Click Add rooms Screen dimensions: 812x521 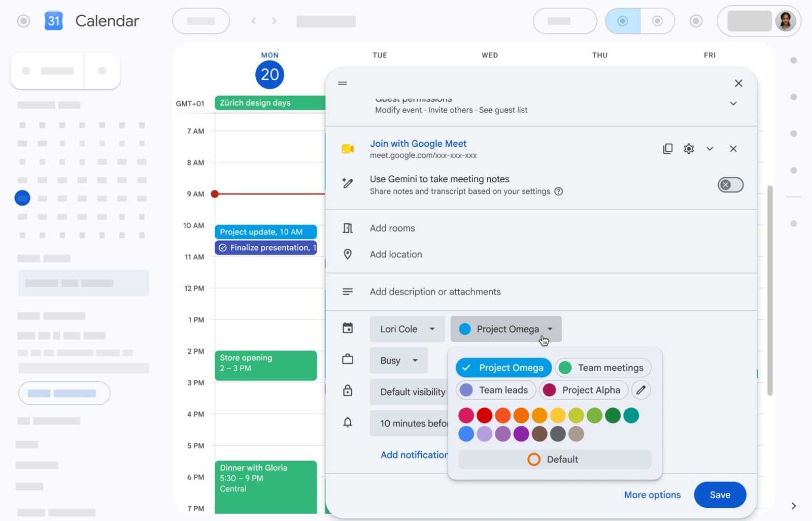[392, 228]
